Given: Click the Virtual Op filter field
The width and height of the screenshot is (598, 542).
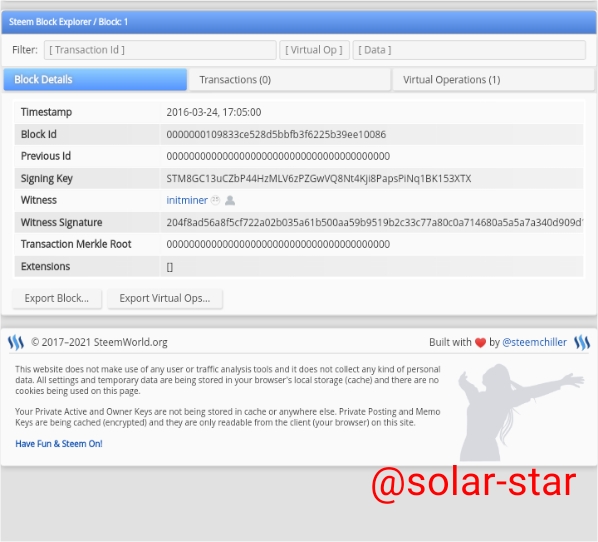Looking at the screenshot, I should tap(314, 50).
